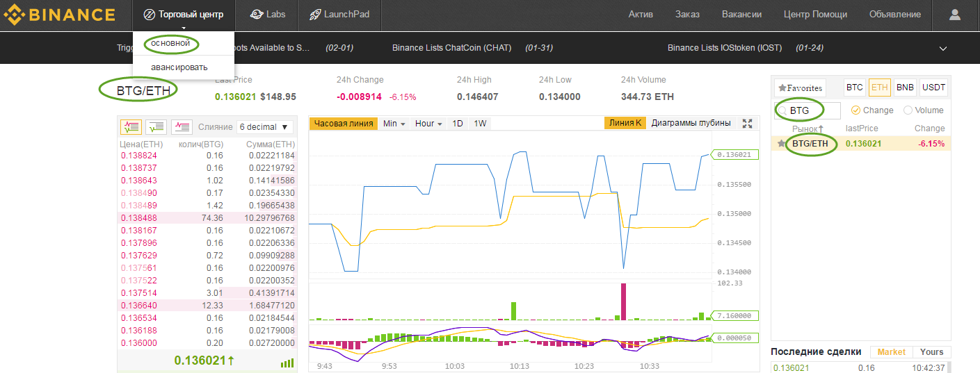Viewport: 980px width, 373px height.
Task: Expand announcements with the chevron arrow
Action: pos(943,49)
